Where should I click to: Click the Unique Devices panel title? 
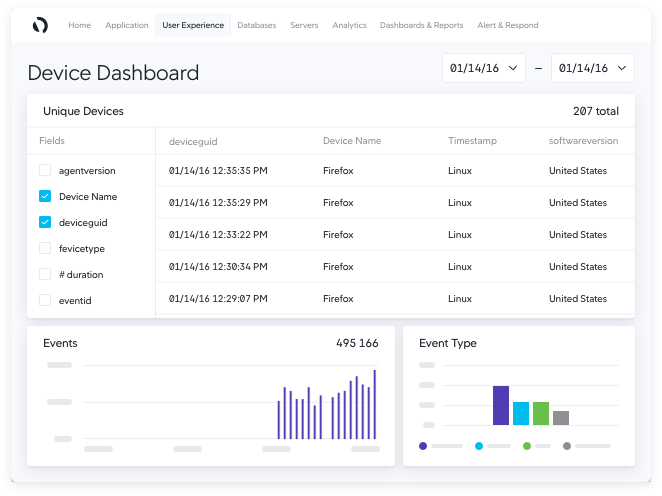pyautogui.click(x=83, y=111)
